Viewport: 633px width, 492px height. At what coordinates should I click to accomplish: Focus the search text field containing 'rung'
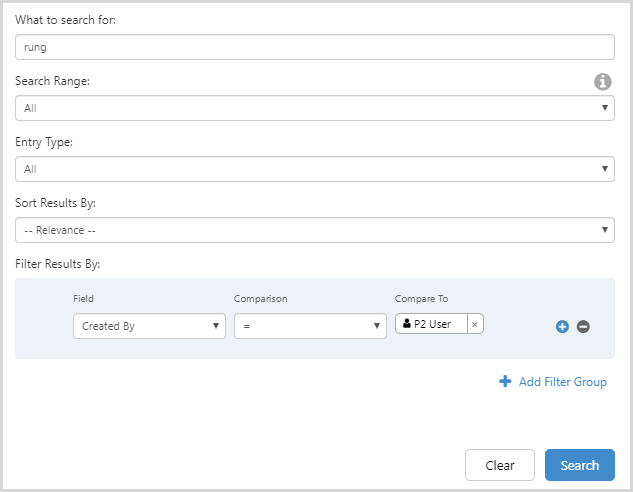point(315,47)
